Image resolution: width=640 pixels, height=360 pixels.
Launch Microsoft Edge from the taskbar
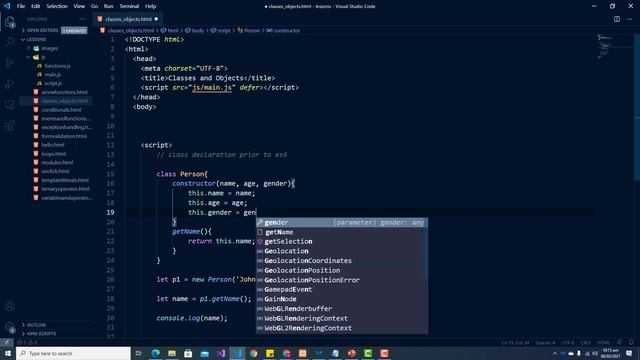click(156, 353)
